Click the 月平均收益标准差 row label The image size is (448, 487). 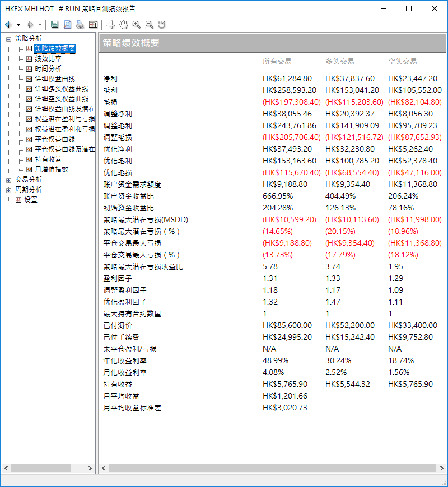132,408
